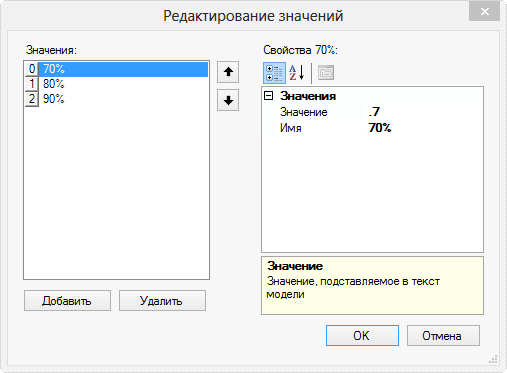Collapse the Значения property category
This screenshot has height=373, width=507.
point(268,96)
